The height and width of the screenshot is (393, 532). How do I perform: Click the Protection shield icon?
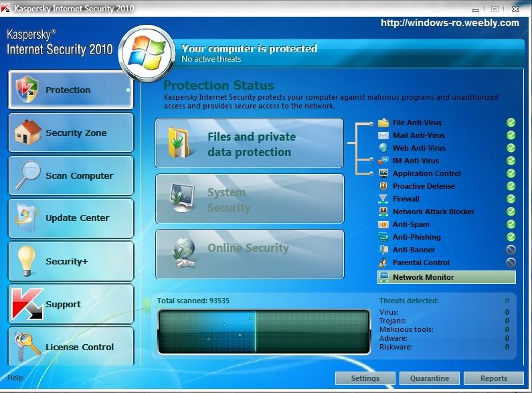coord(27,89)
